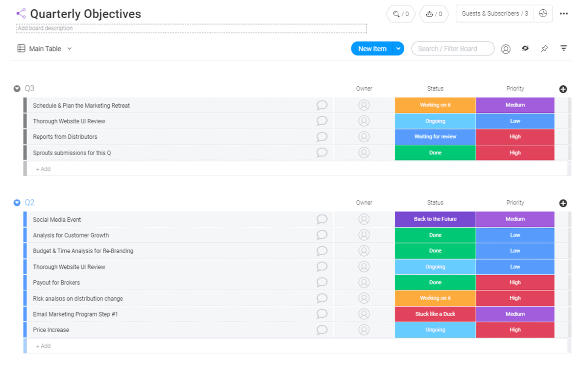Open Guests & Subscribers list
Screen dimensions: 588x366
pyautogui.click(x=494, y=14)
